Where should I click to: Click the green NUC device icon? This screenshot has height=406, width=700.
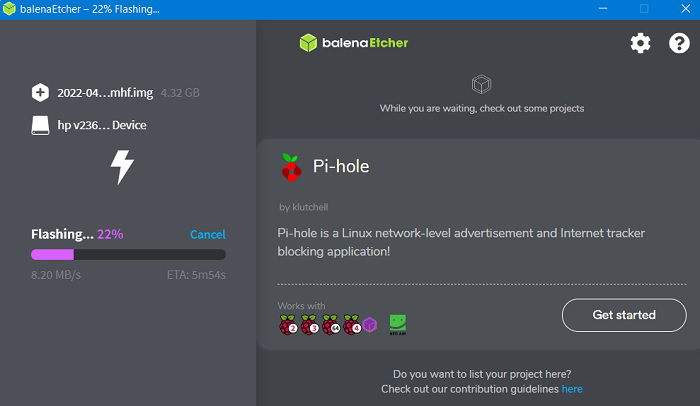pos(397,325)
